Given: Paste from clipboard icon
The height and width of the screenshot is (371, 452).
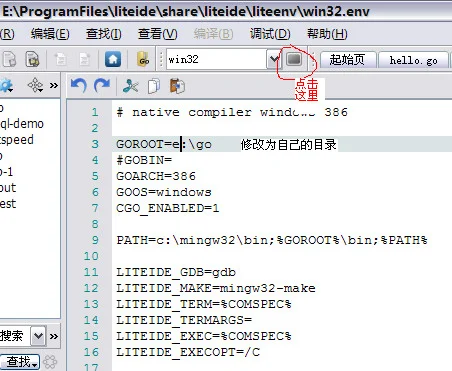Looking at the screenshot, I should click(x=177, y=86).
